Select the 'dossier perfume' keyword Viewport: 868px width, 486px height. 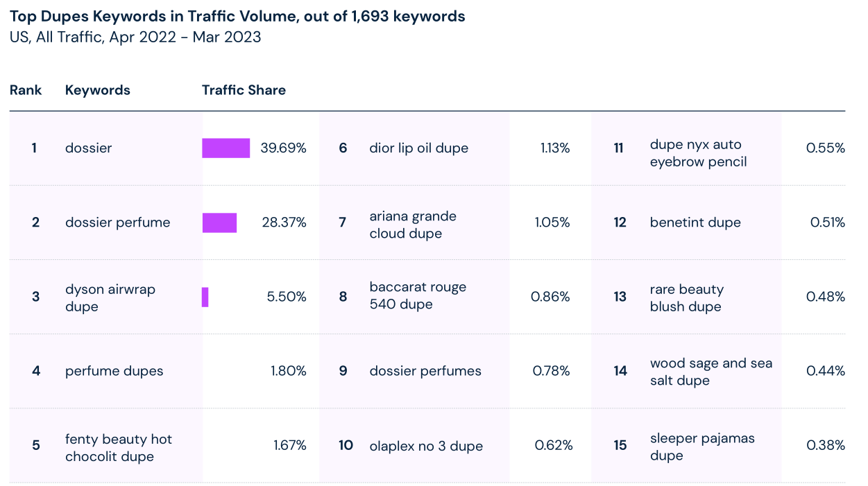coord(117,223)
